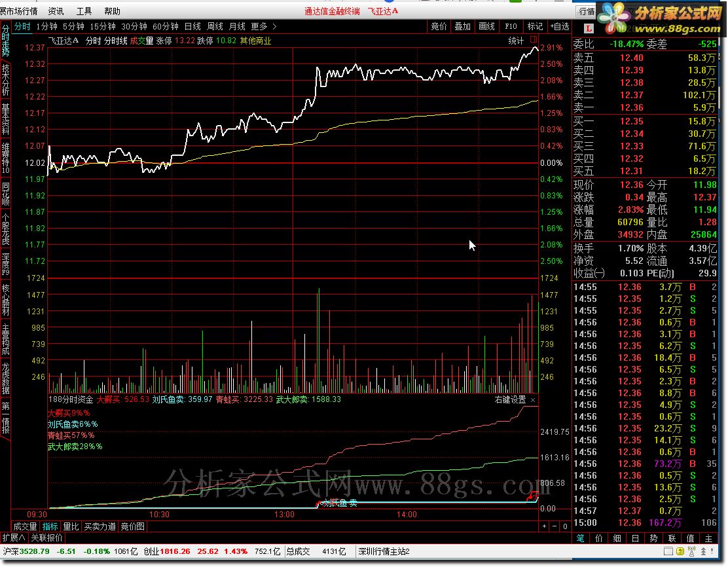Click the 行情 tab at top right
The width and height of the screenshot is (728, 567).
[587, 11]
